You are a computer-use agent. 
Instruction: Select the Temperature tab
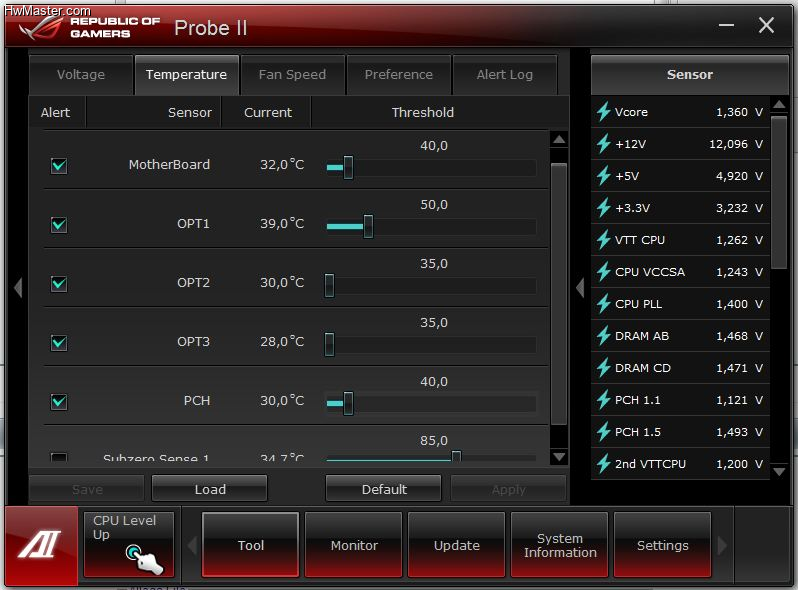(186, 75)
